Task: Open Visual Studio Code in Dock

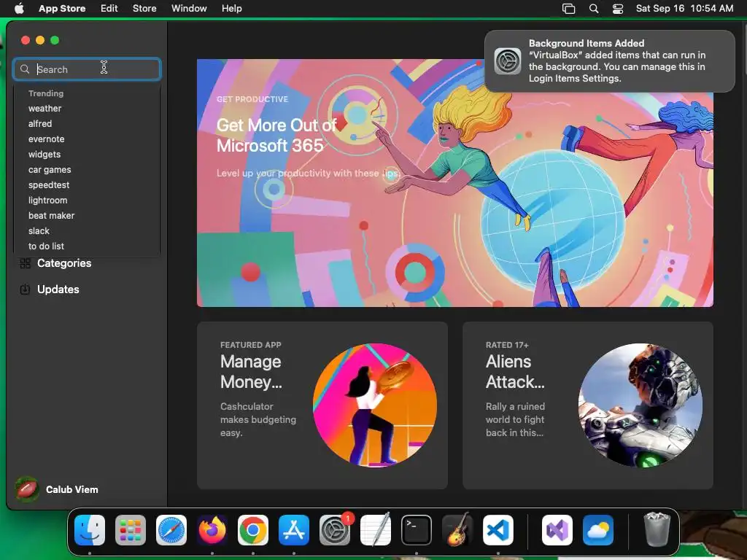Action: pos(498,530)
